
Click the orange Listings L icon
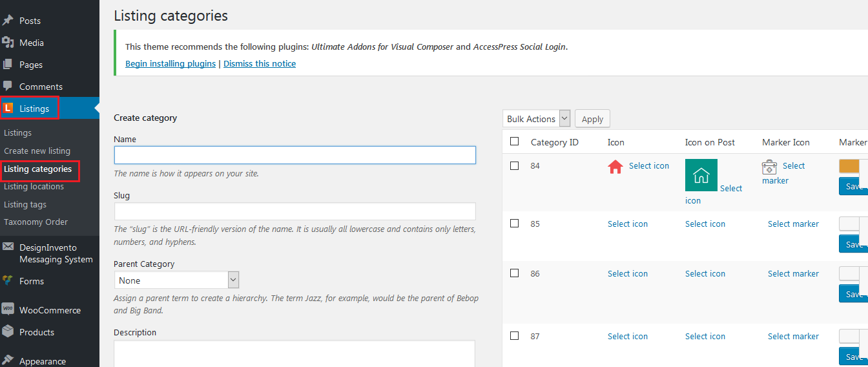pyautogui.click(x=8, y=108)
